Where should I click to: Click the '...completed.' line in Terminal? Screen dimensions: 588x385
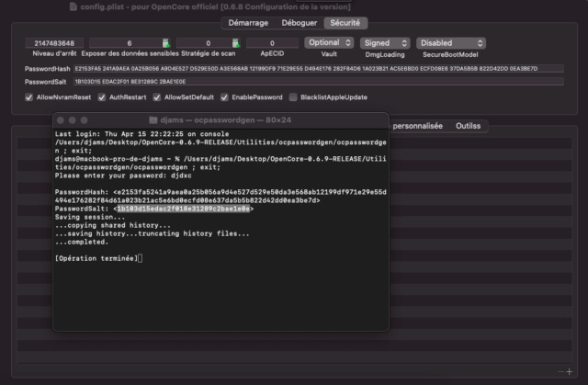pos(82,243)
